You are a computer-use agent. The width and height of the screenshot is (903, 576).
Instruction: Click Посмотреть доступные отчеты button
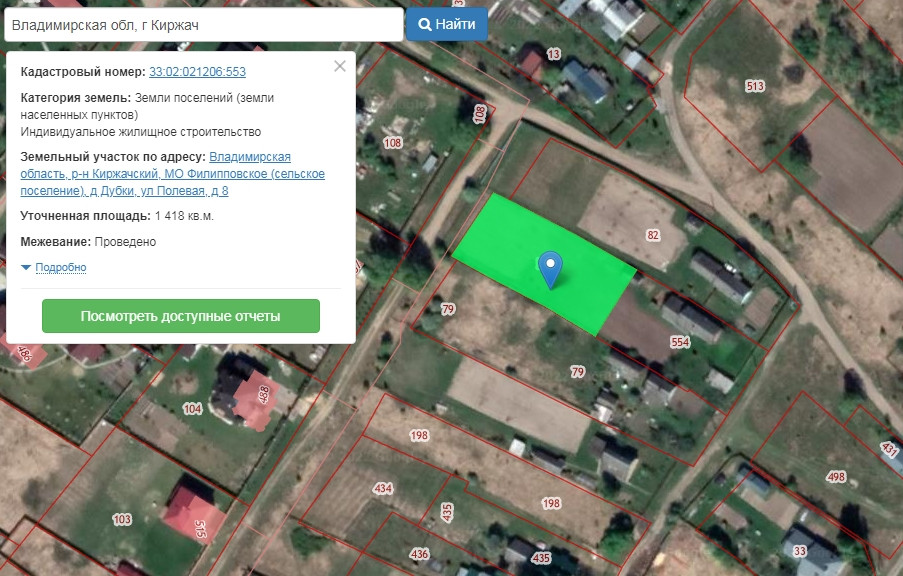181,316
